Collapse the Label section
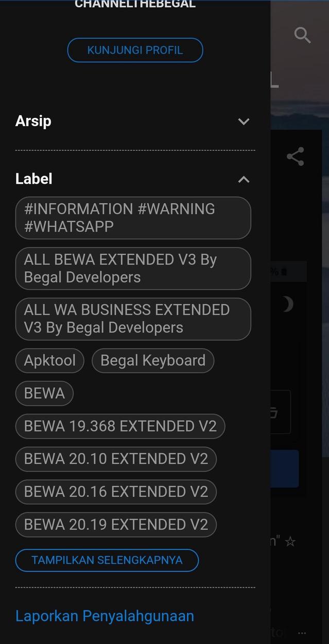 244,179
